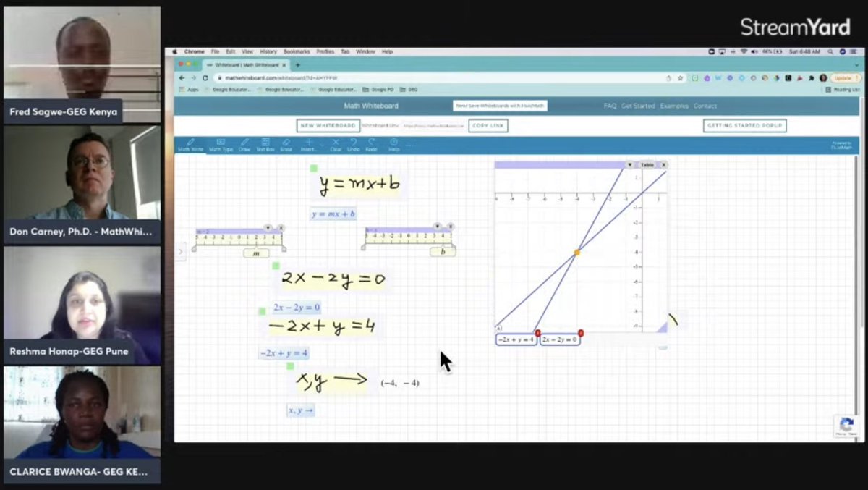Viewport: 868px width, 490px height.
Task: Open the Bookmarks menu
Action: 297,52
